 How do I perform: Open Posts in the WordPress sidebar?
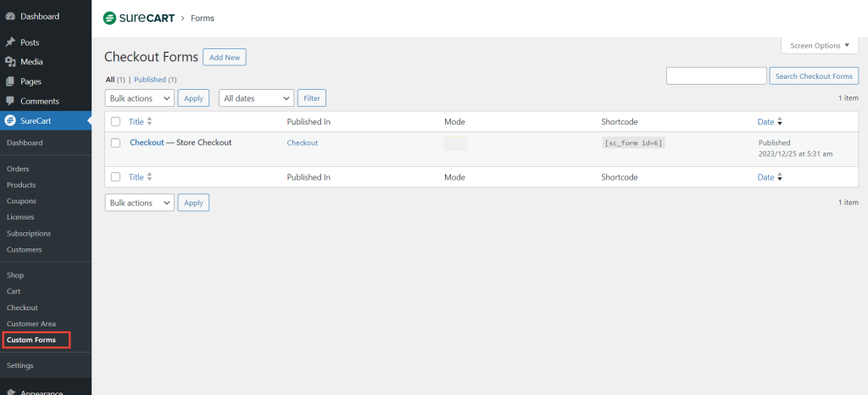tap(30, 42)
